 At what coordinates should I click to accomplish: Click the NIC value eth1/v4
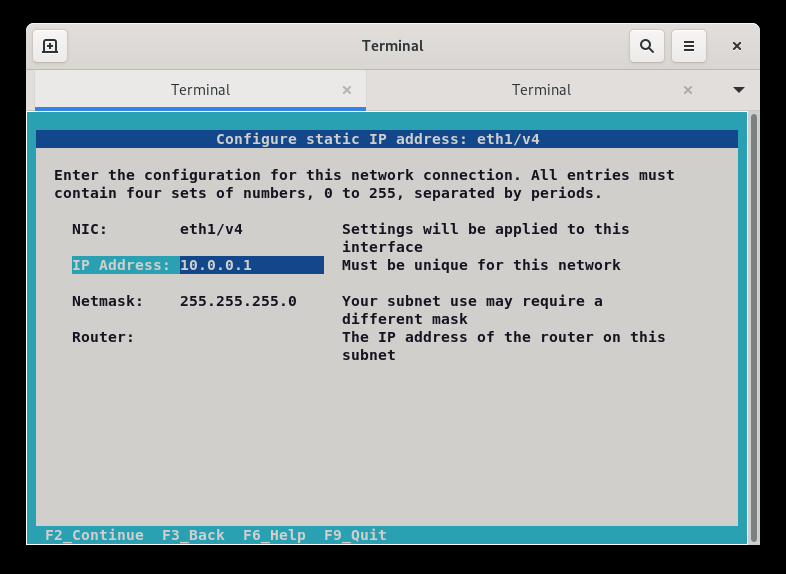click(211, 229)
